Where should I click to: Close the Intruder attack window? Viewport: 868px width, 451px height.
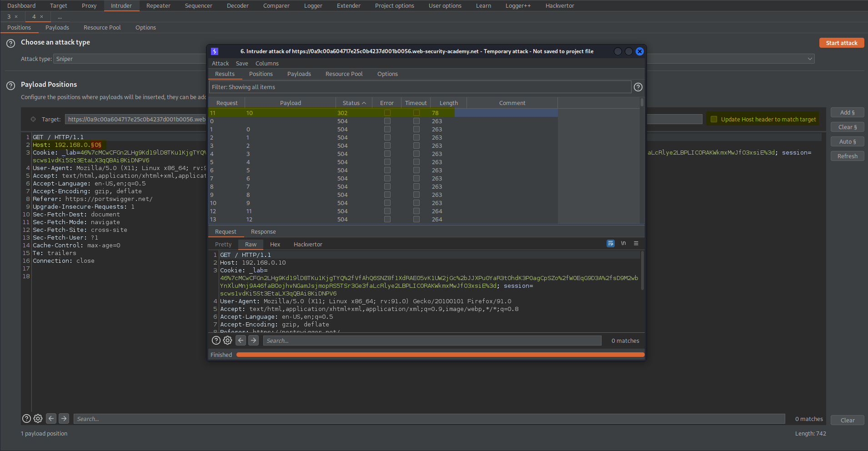pos(640,51)
